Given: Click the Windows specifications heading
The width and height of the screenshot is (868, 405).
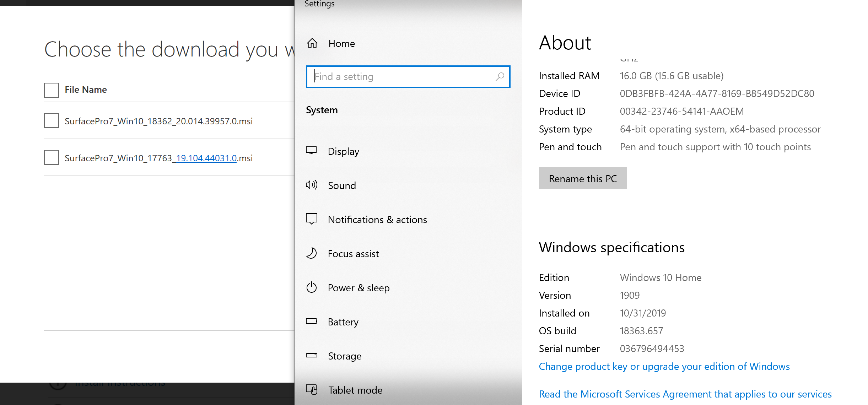Looking at the screenshot, I should pos(611,247).
